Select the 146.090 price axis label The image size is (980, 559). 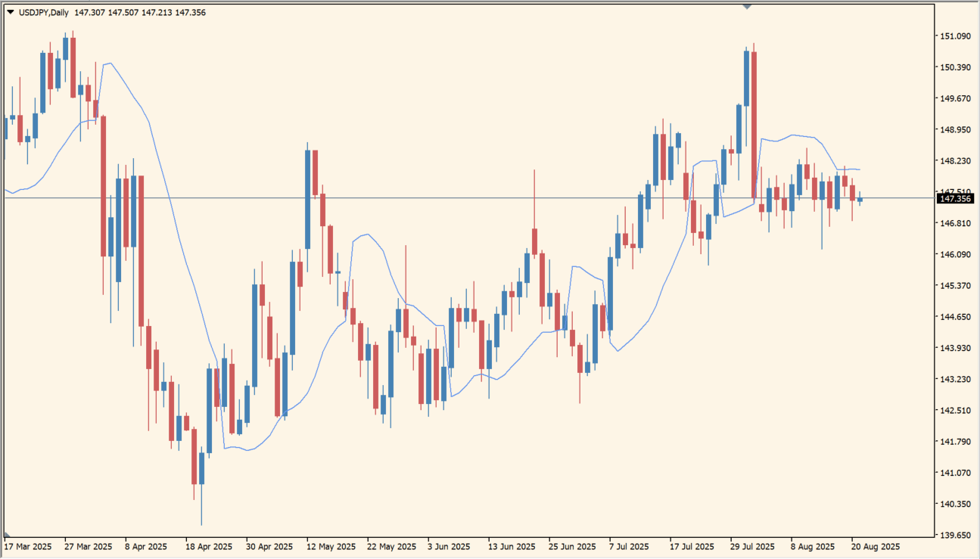coord(956,254)
